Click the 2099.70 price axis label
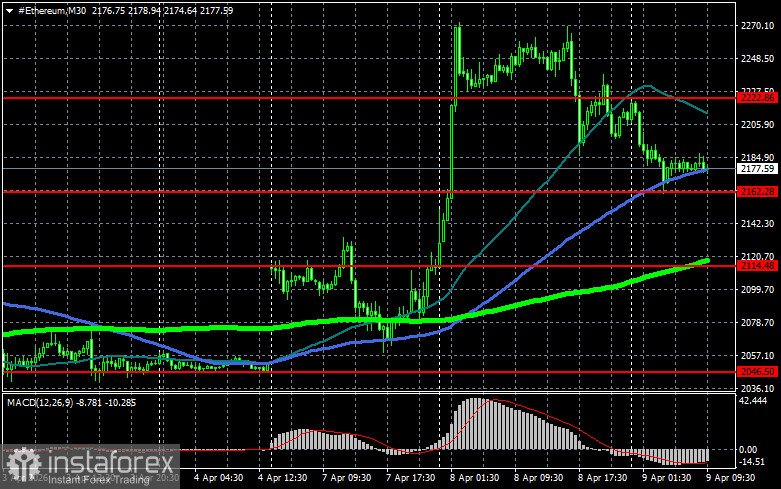 [757, 290]
